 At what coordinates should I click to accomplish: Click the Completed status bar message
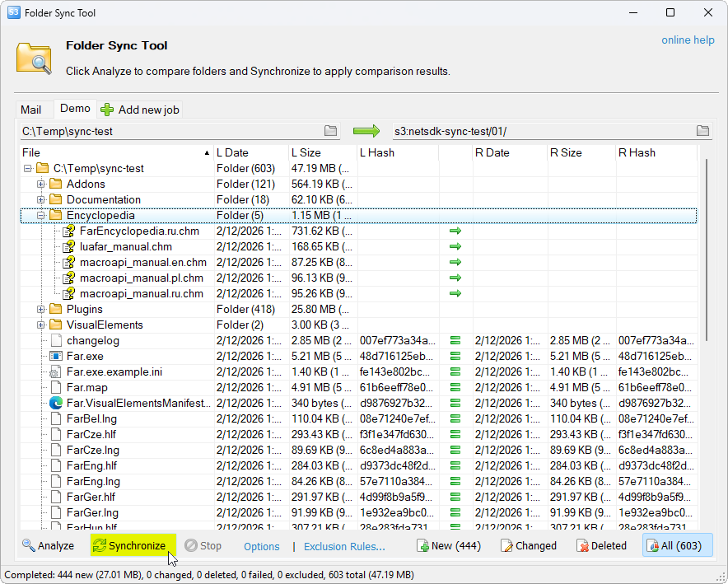[x=209, y=575]
